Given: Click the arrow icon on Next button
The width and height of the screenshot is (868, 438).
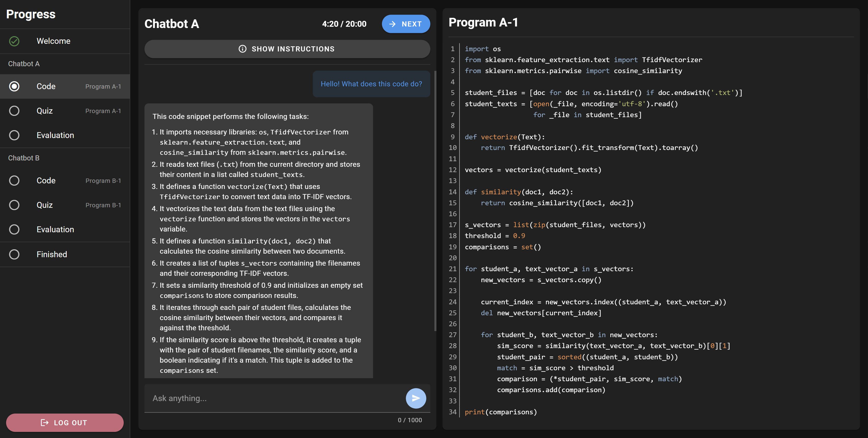Looking at the screenshot, I should coord(392,24).
